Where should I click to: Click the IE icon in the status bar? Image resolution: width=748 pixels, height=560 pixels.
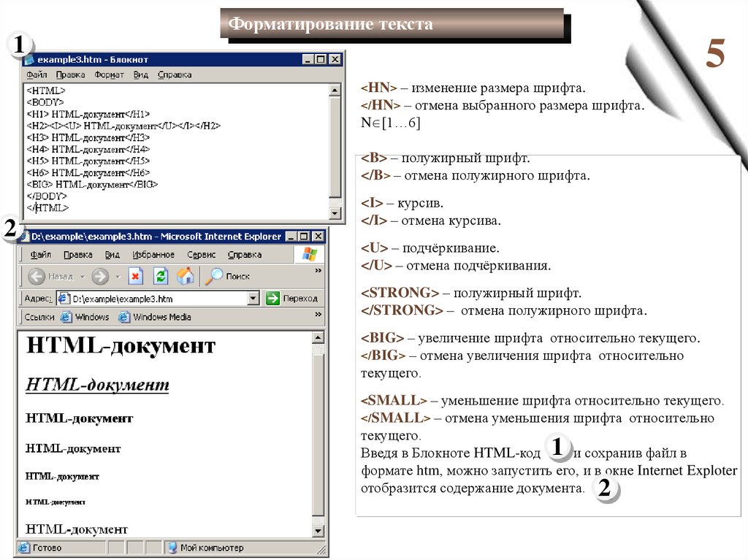click(24, 548)
